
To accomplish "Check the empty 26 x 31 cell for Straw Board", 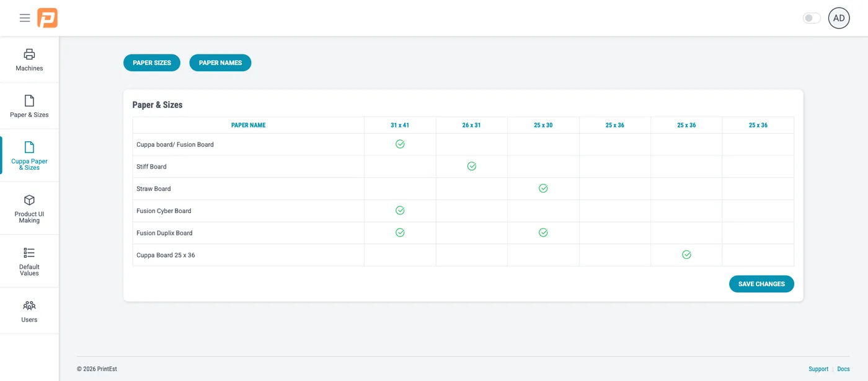I will pyautogui.click(x=472, y=188).
